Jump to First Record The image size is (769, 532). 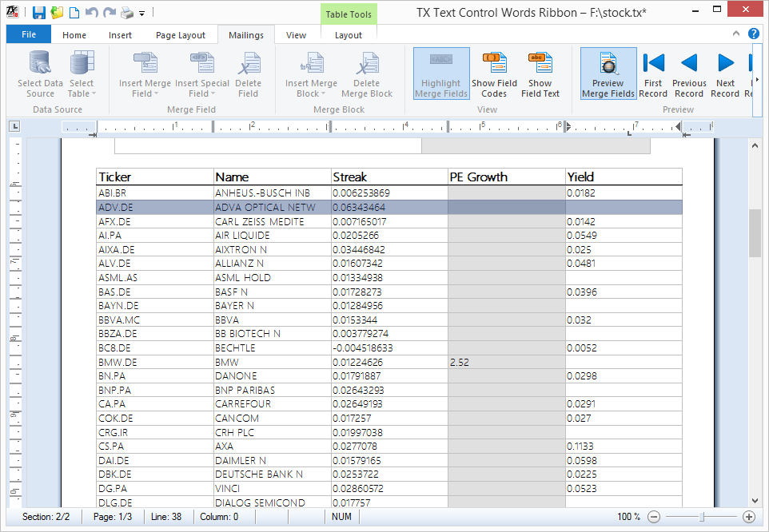coord(653,73)
